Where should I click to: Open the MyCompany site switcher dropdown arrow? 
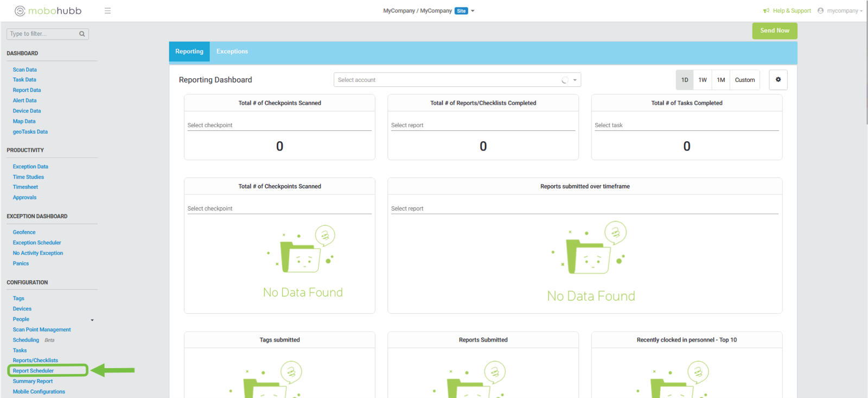pos(473,11)
